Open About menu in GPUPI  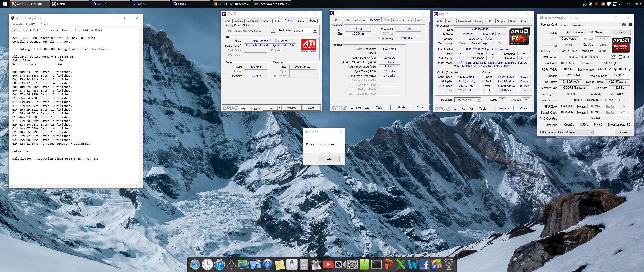[x=44, y=24]
